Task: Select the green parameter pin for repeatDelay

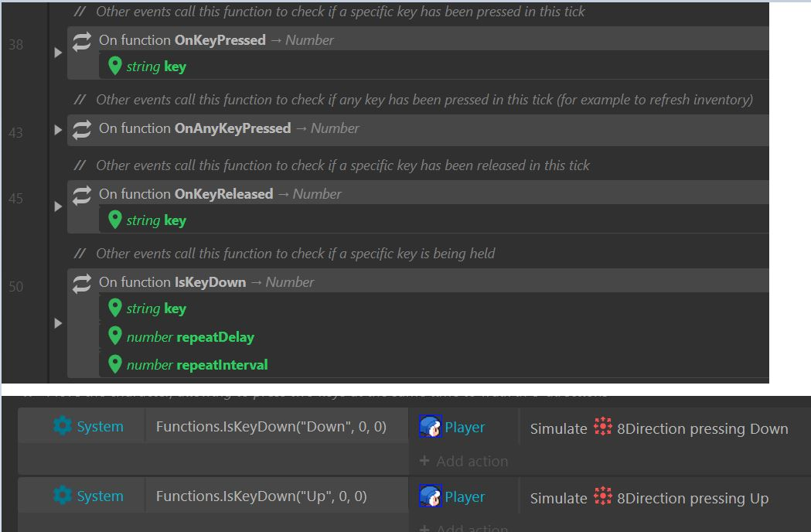Action: point(115,336)
